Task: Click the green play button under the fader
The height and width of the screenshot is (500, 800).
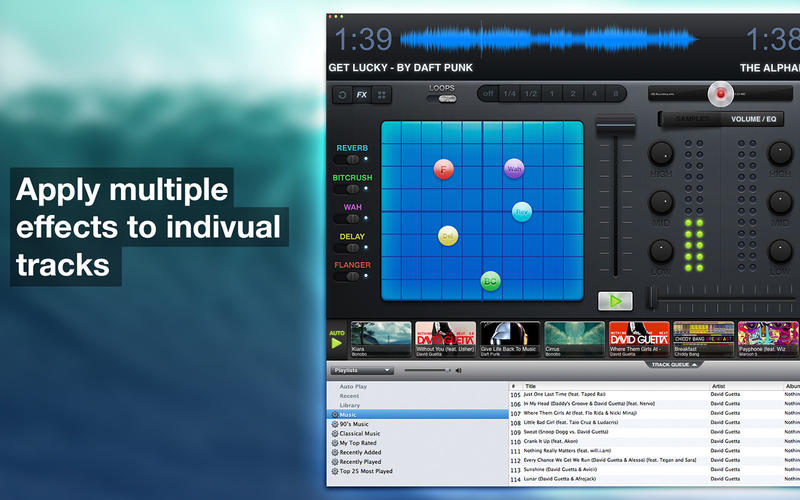Action: (615, 302)
